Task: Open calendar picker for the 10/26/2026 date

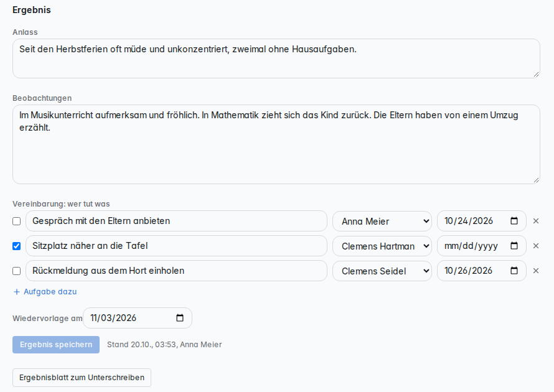Action: coord(514,271)
